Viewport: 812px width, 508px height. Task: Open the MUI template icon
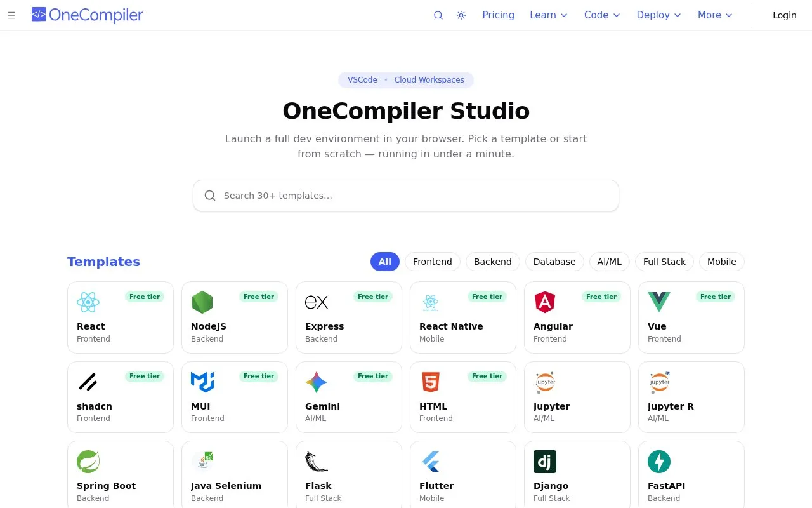(x=202, y=382)
